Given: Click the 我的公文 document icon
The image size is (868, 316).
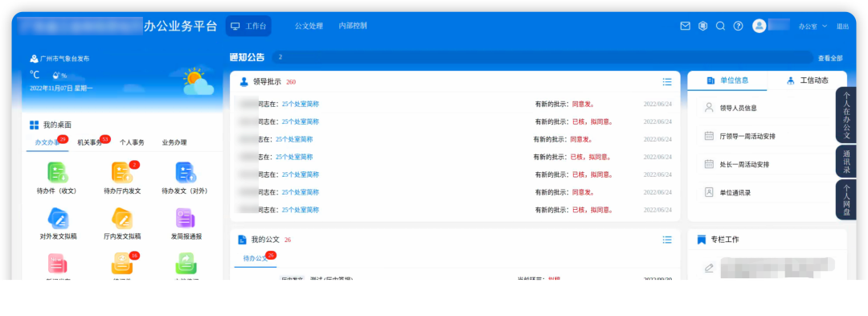Looking at the screenshot, I should click(x=242, y=240).
